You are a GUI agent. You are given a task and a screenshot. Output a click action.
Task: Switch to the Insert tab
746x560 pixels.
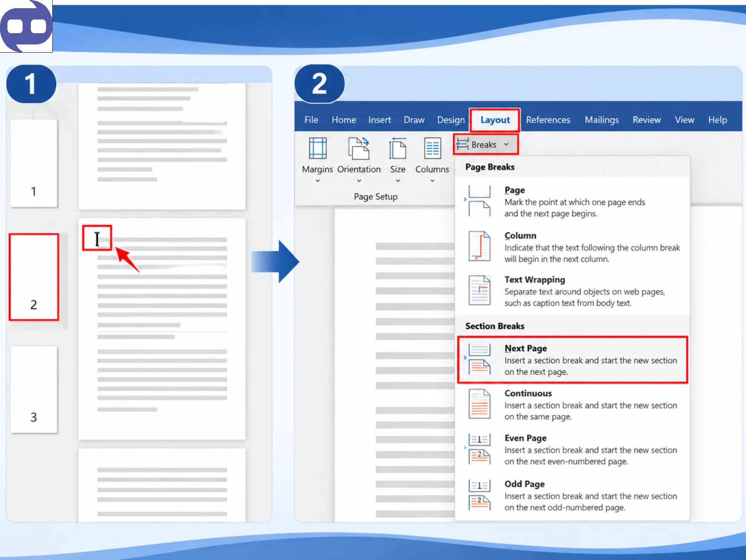click(x=379, y=120)
